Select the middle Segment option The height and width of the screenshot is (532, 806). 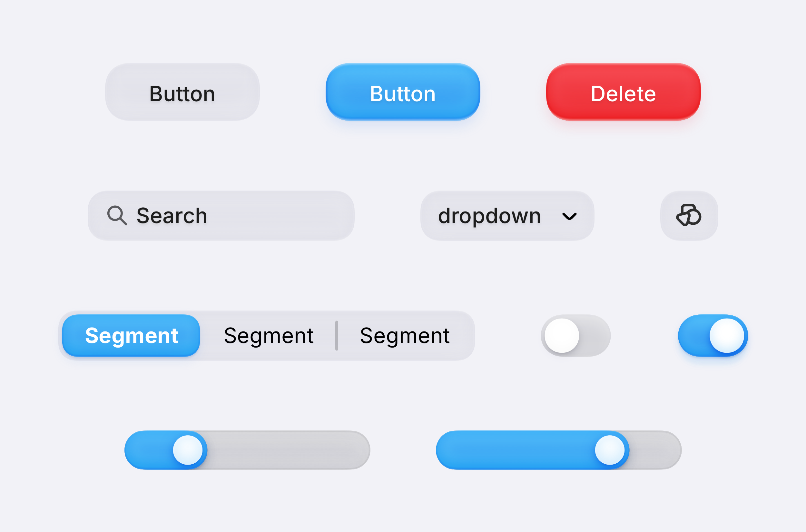[x=268, y=336]
